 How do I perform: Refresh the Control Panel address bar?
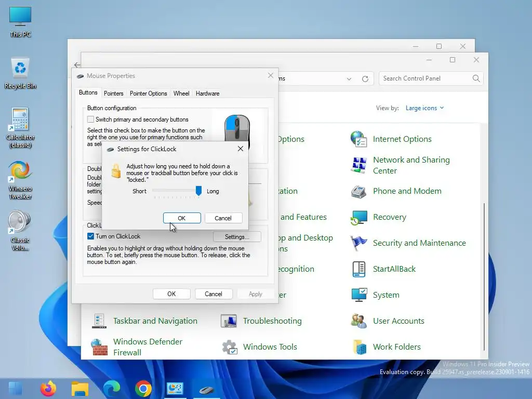[365, 79]
